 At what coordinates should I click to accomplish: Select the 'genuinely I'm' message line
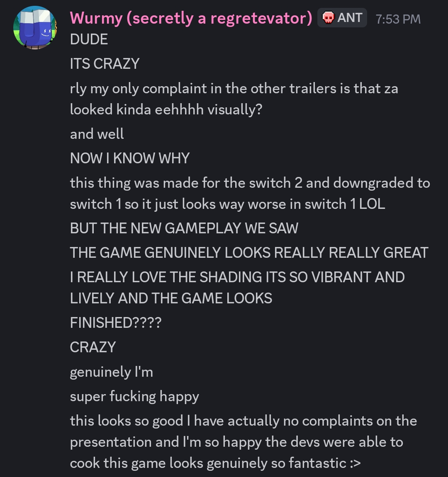[112, 372]
